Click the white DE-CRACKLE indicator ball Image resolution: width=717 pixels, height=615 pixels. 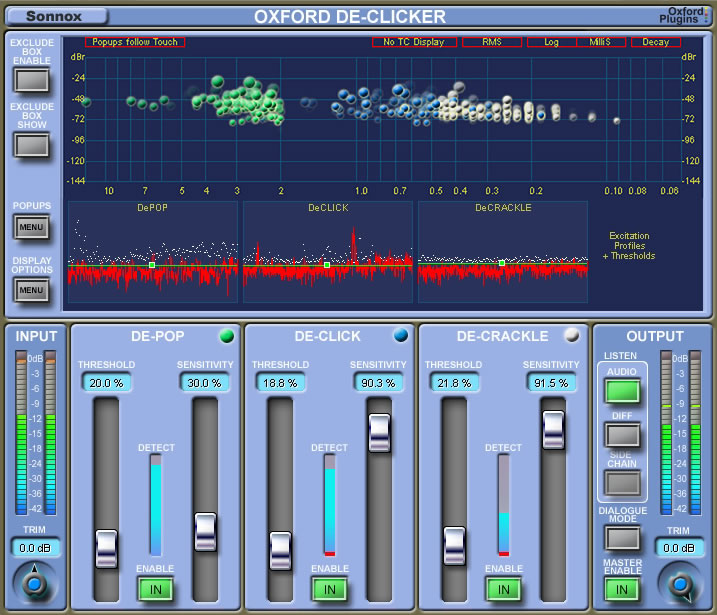pyautogui.click(x=572, y=335)
